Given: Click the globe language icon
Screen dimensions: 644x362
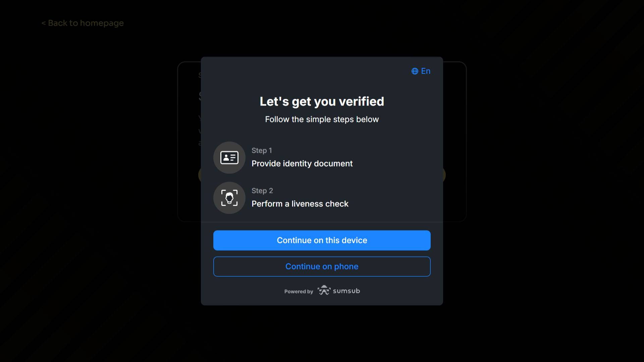Looking at the screenshot, I should click(415, 71).
